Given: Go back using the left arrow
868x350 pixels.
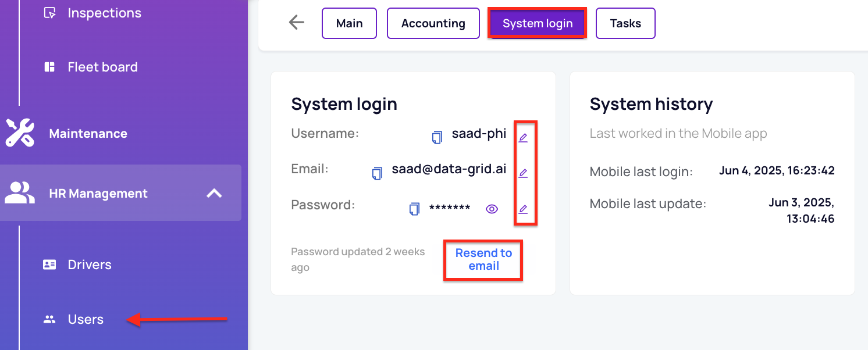Looking at the screenshot, I should 297,23.
